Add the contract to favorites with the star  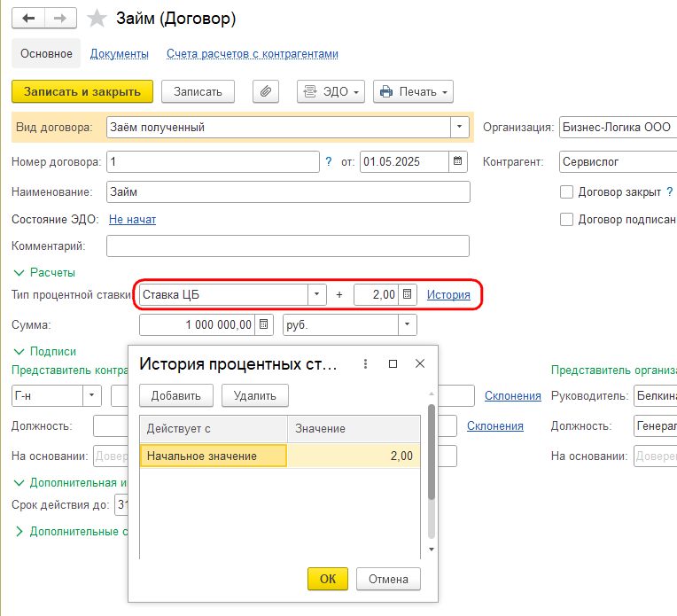(97, 18)
